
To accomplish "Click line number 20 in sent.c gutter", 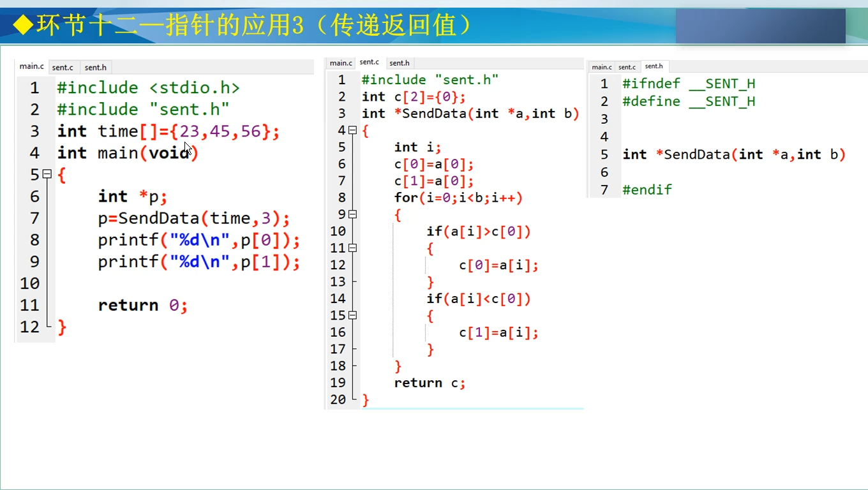I will pos(338,399).
